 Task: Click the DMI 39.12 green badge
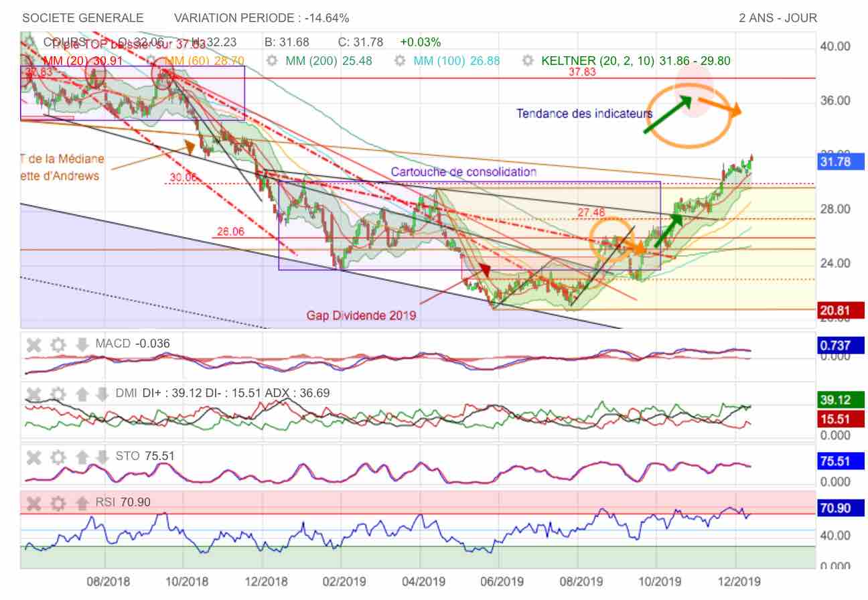(x=841, y=400)
